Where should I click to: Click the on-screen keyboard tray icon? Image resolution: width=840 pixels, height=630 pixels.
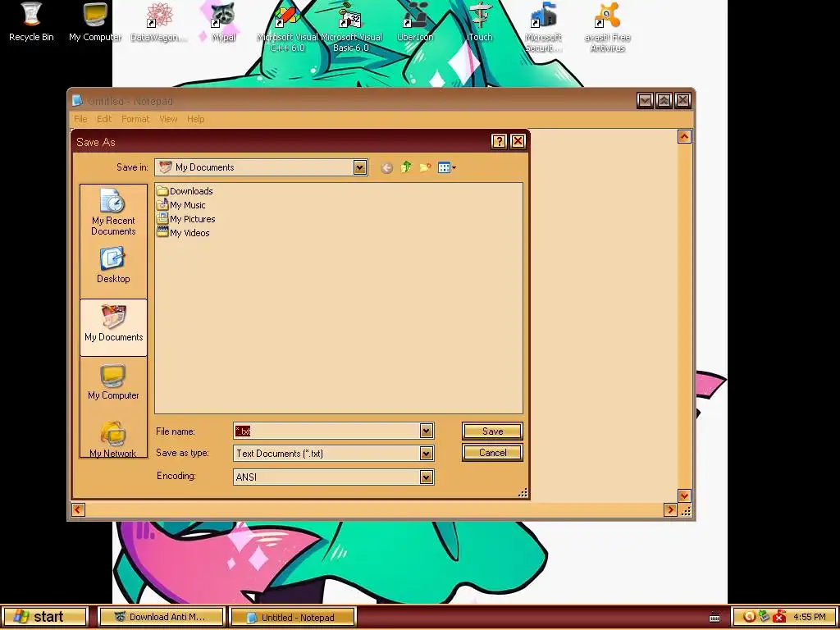pyautogui.click(x=714, y=618)
